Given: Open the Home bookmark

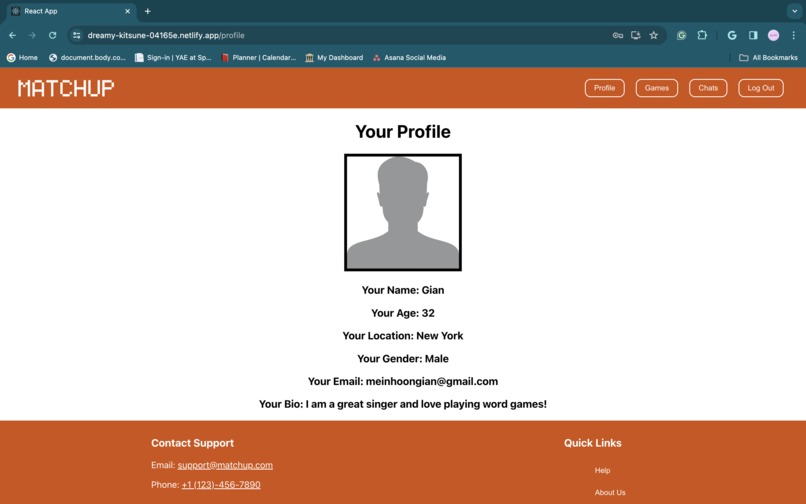Looking at the screenshot, I should click(22, 58).
